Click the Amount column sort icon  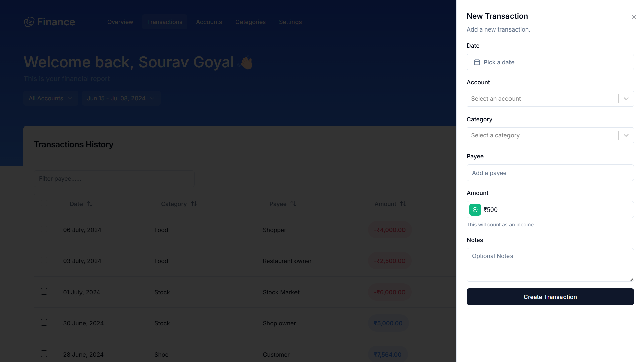403,204
